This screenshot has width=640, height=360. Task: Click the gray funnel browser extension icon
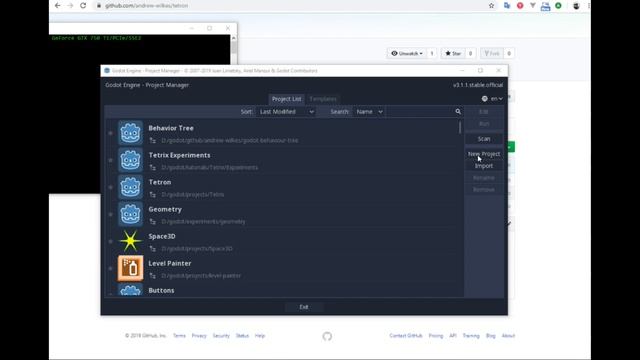533,6
